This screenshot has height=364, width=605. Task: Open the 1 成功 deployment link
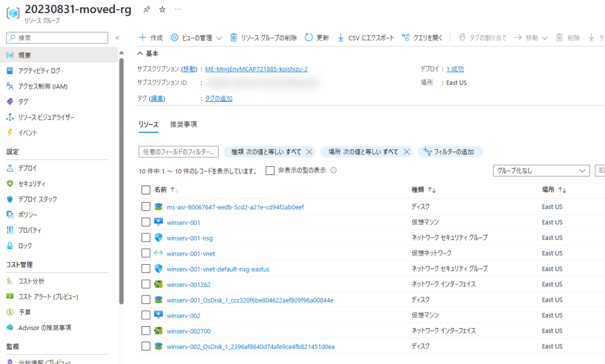click(455, 69)
